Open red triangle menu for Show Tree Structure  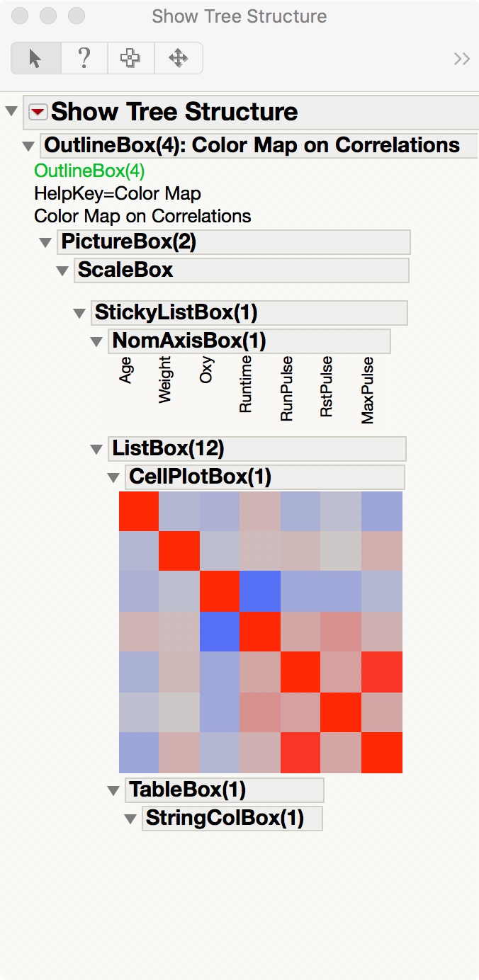(x=38, y=112)
